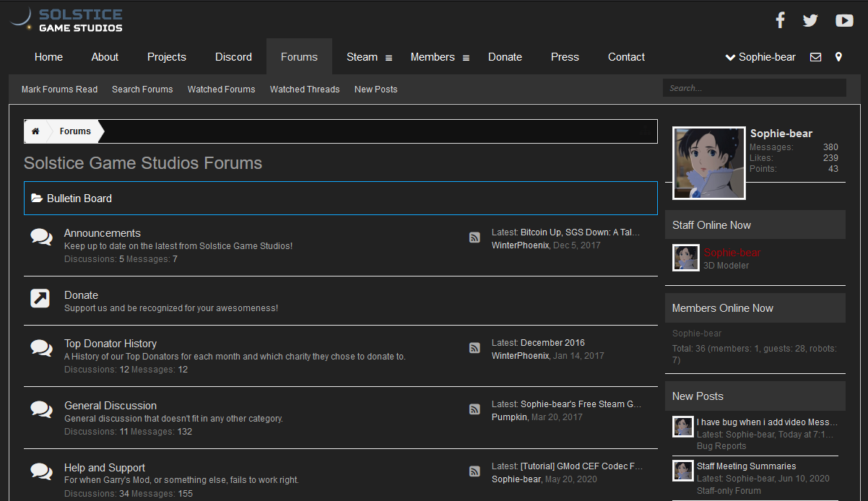Open Bug Reports forum link
Screen dimensions: 868x501
721,446
